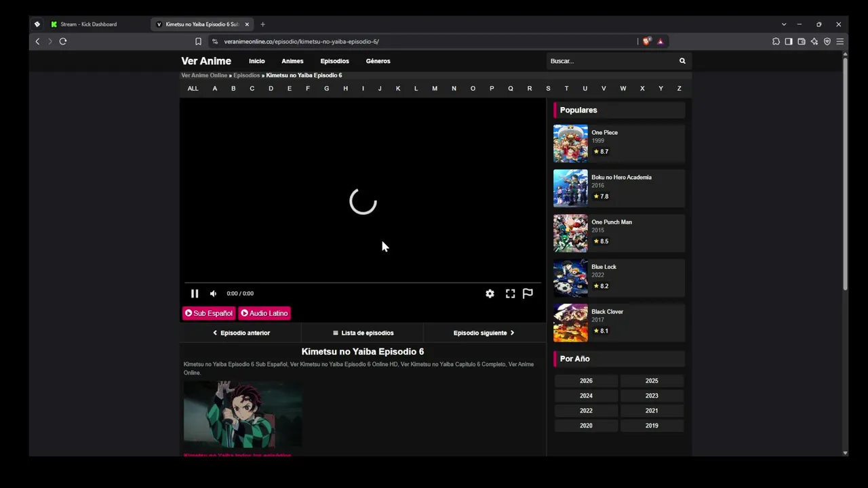Go to Episodio siguiente

click(484, 333)
